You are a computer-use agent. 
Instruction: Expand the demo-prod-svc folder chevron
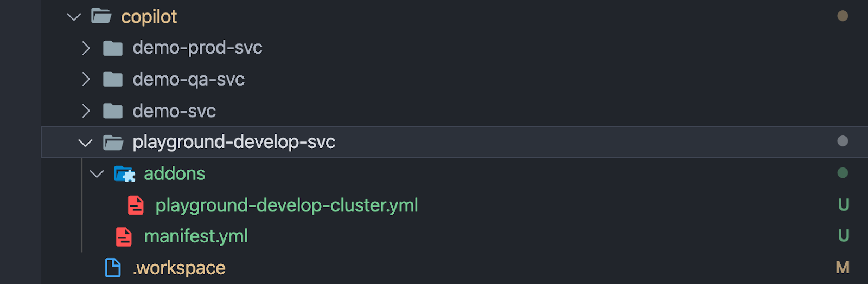pos(86,48)
